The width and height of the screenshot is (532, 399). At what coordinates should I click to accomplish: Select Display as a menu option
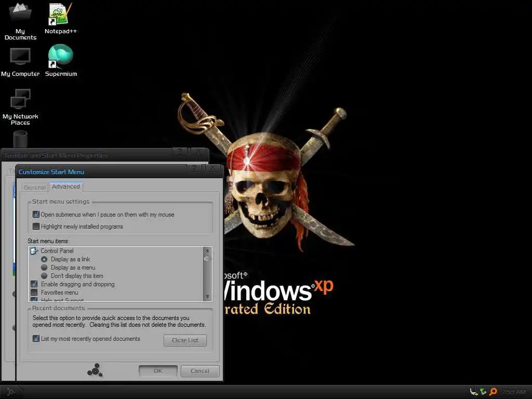tap(44, 268)
